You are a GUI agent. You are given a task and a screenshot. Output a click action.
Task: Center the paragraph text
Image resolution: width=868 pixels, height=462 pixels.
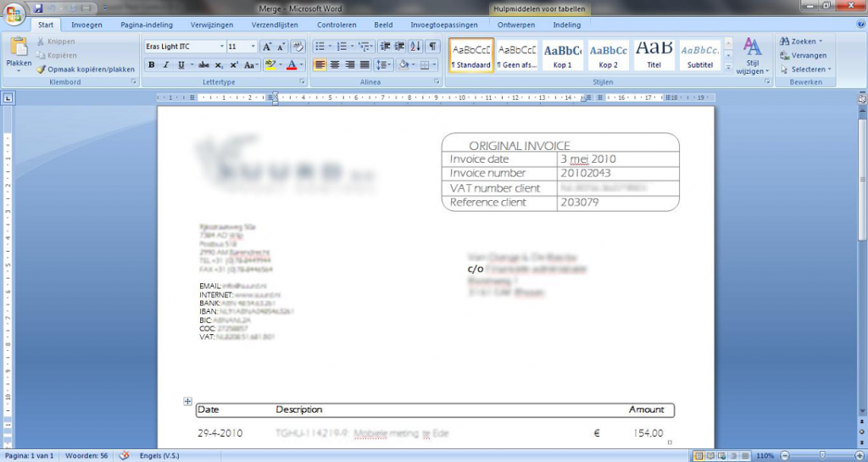(334, 64)
